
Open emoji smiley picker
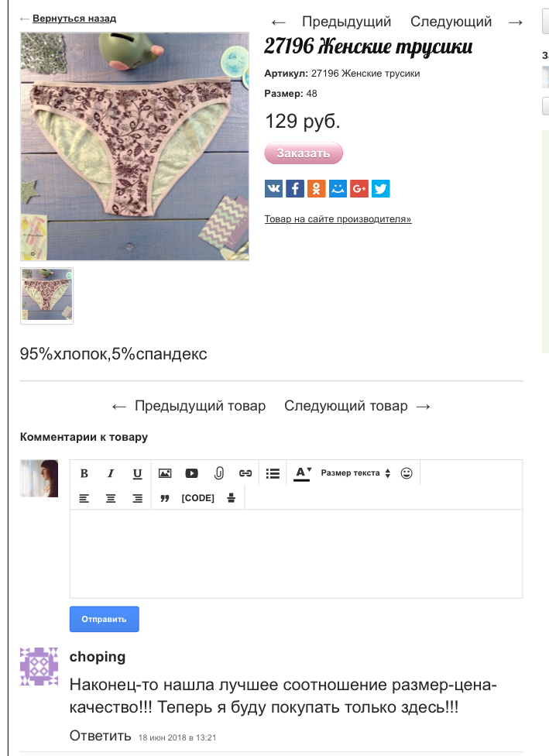click(407, 473)
